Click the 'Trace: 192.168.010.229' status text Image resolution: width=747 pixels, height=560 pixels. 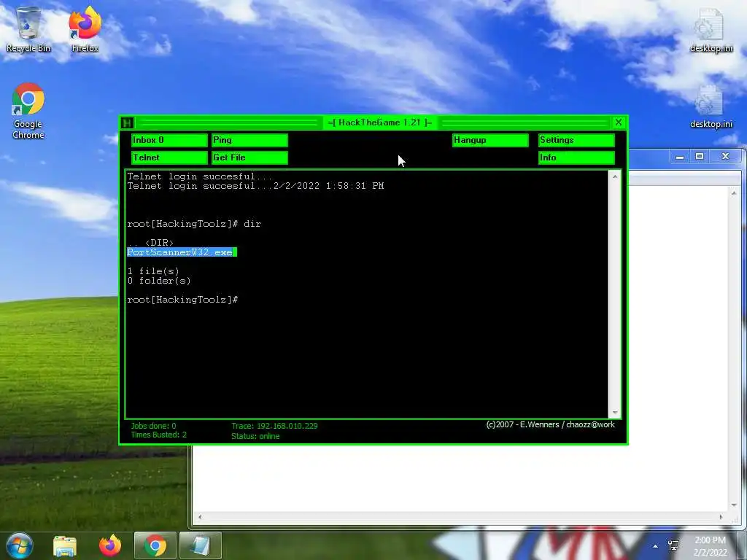tap(274, 426)
